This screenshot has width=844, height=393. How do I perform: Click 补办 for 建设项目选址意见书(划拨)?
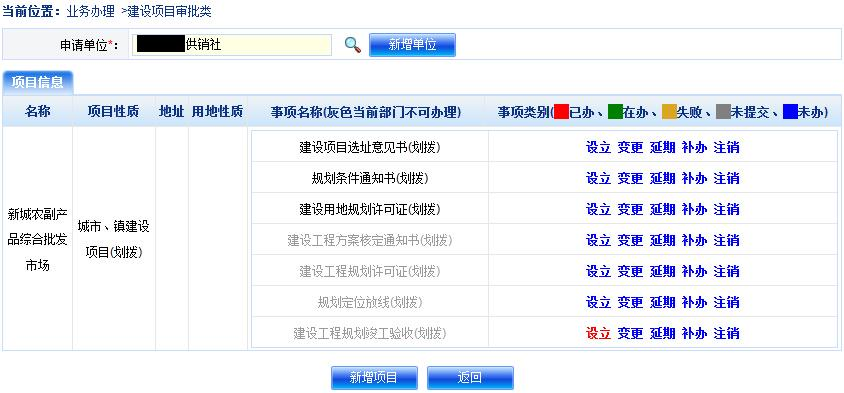(694, 147)
